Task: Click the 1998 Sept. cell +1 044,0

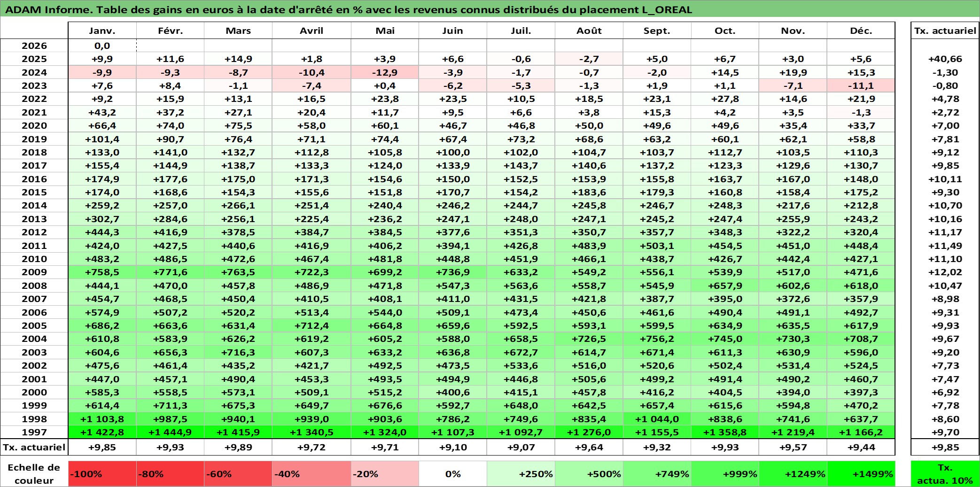Action: tap(657, 419)
